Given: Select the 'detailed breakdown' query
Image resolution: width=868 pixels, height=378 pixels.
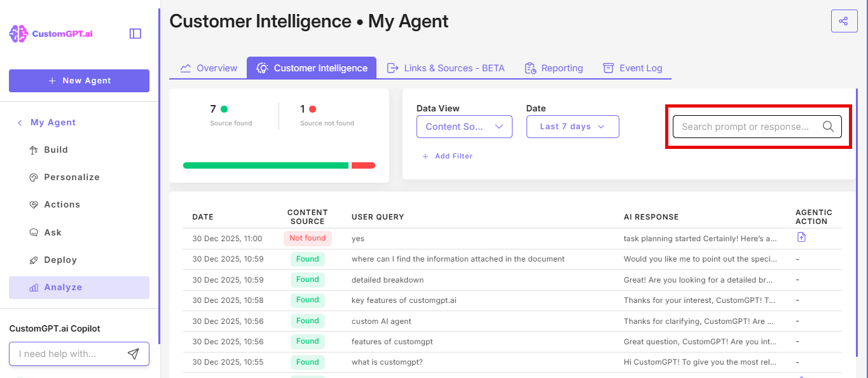Looking at the screenshot, I should click(x=387, y=280).
